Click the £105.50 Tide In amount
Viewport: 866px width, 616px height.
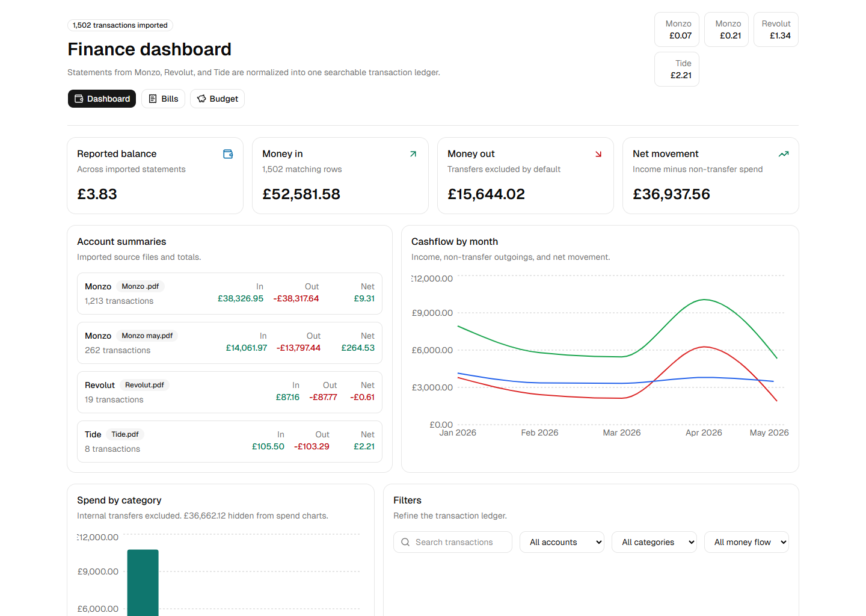(x=268, y=446)
